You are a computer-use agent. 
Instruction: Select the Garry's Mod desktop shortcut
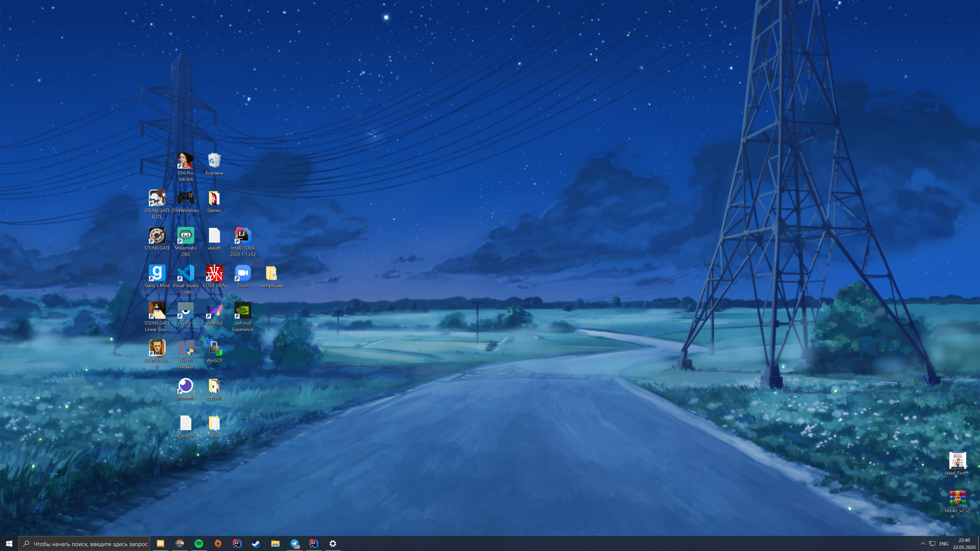pyautogui.click(x=157, y=276)
